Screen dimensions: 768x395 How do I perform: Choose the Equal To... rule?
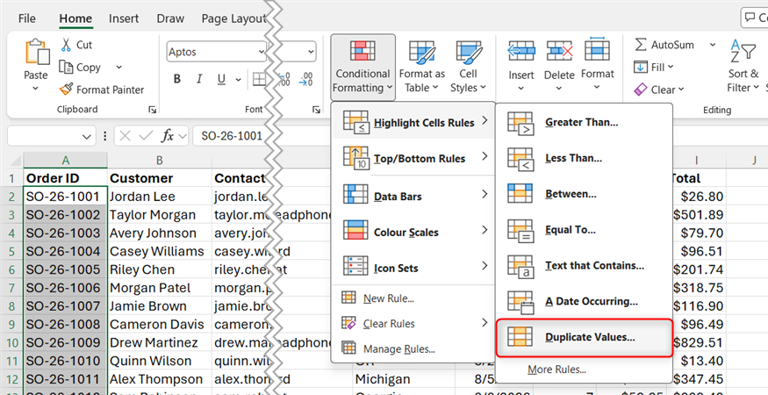pos(583,230)
